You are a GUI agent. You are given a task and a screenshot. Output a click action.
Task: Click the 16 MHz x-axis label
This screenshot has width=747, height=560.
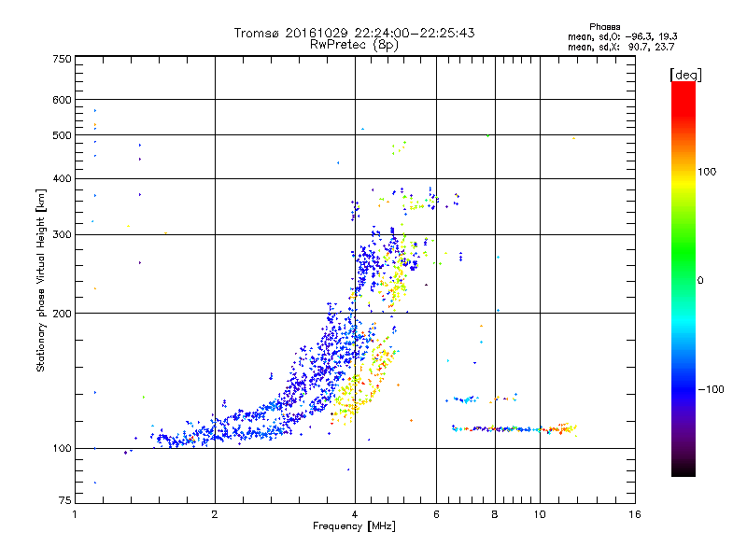point(635,515)
